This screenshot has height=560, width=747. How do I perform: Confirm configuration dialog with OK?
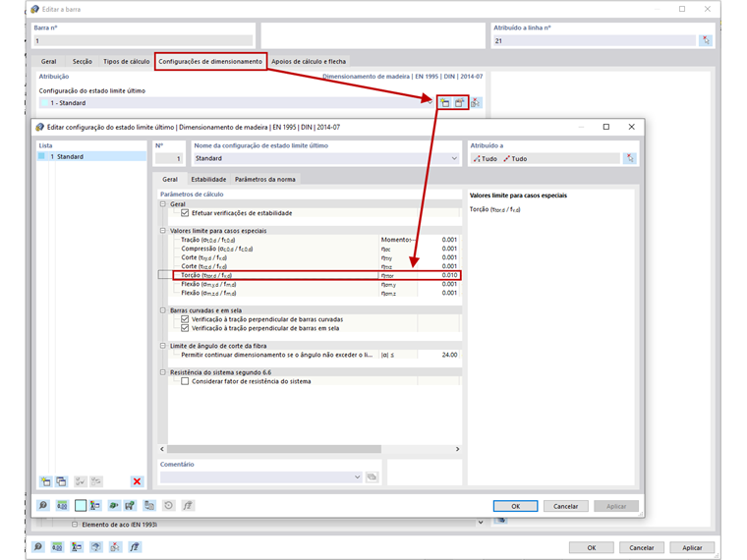tap(515, 506)
